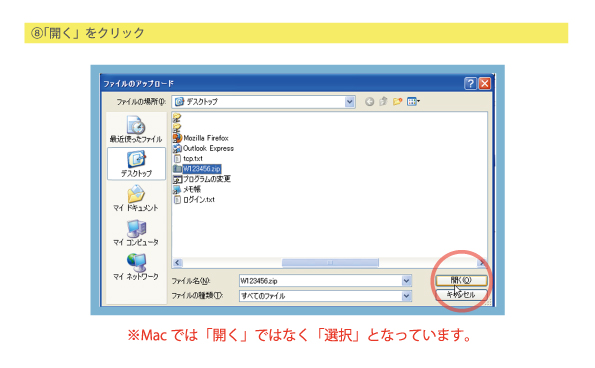
Task: Expand the ファイルの場所 dropdown
Action: [x=349, y=102]
